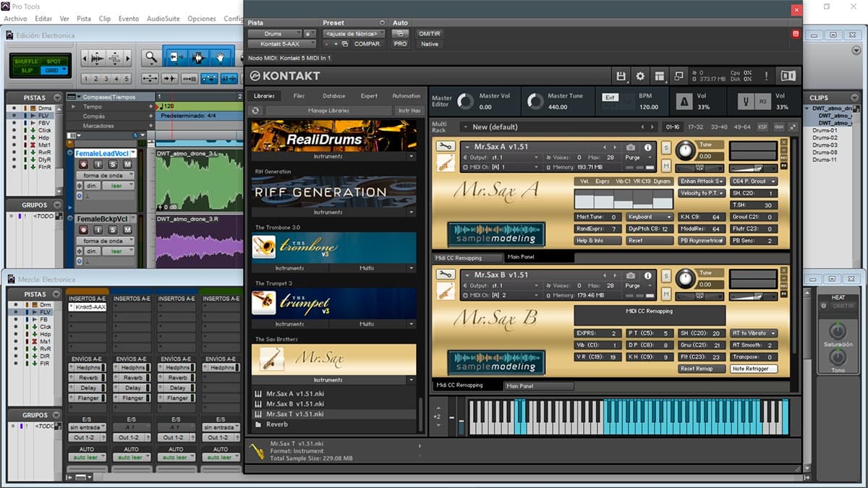
Task: Open the Archivo menu in Pro Tools
Action: point(15,19)
